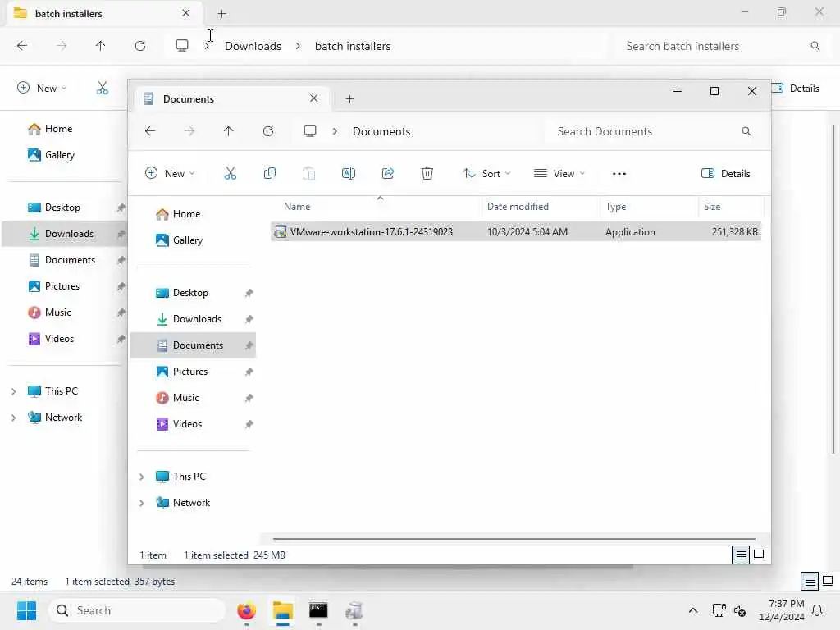Refresh the batch installers window
The image size is (840, 630).
click(x=139, y=46)
